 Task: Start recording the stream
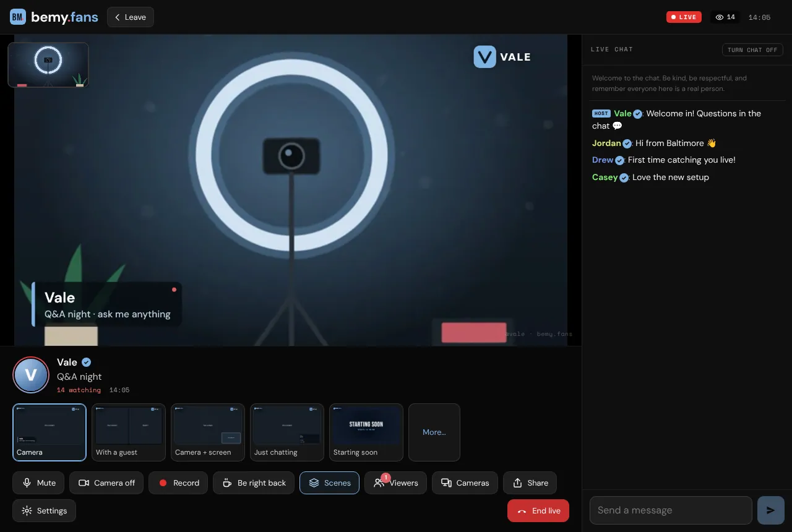(x=178, y=483)
